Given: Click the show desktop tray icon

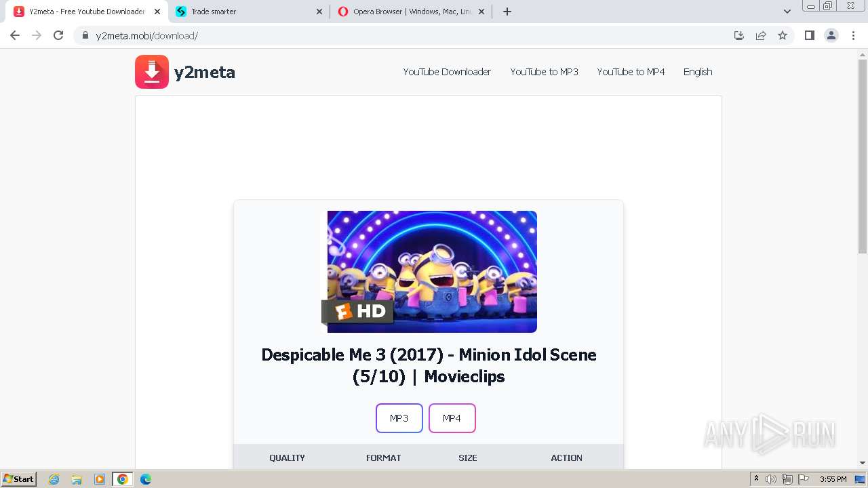Looking at the screenshot, I should tap(860, 479).
